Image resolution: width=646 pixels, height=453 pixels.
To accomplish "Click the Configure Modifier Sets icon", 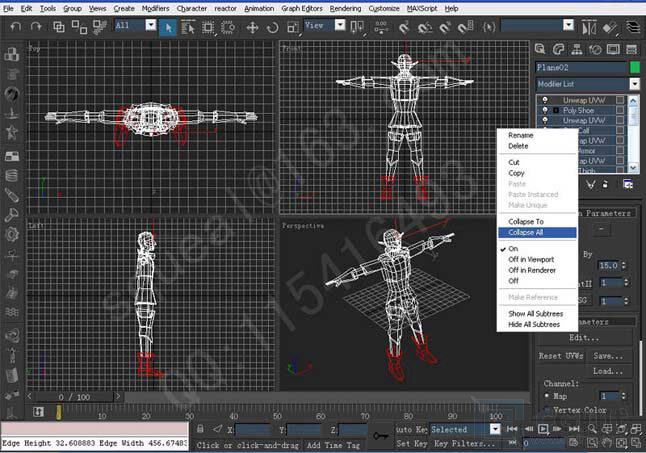I will 628,184.
